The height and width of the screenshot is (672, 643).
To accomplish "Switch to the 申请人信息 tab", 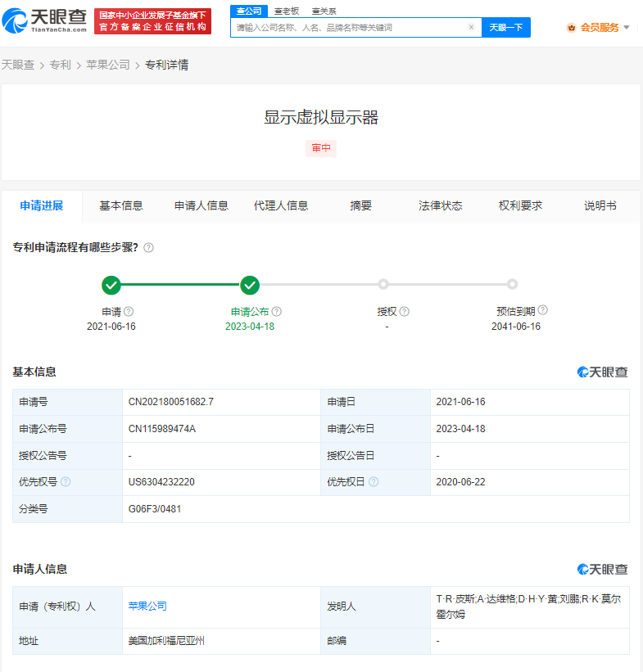I will point(202,205).
